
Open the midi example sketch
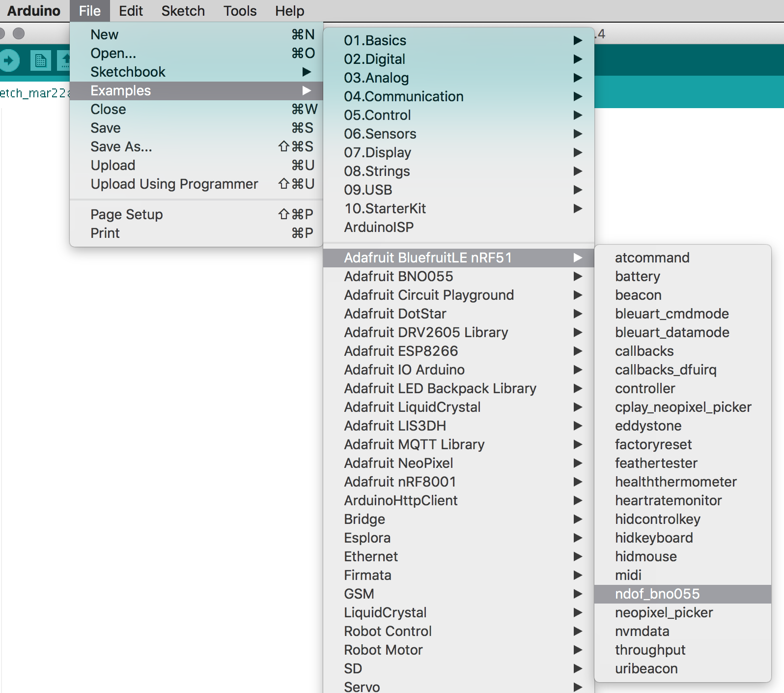pos(683,575)
